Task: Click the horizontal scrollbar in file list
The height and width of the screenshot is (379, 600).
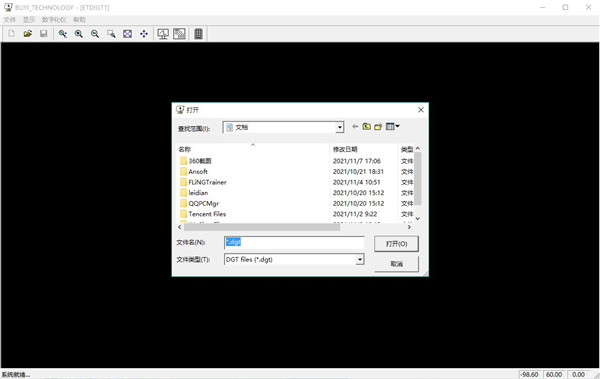Action: point(262,227)
